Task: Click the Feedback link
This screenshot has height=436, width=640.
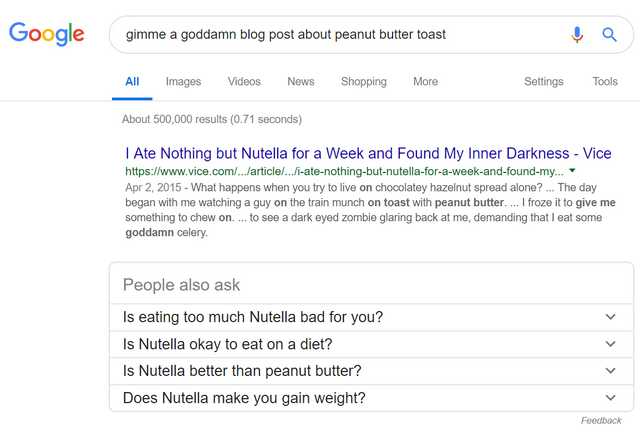Action: [x=601, y=420]
